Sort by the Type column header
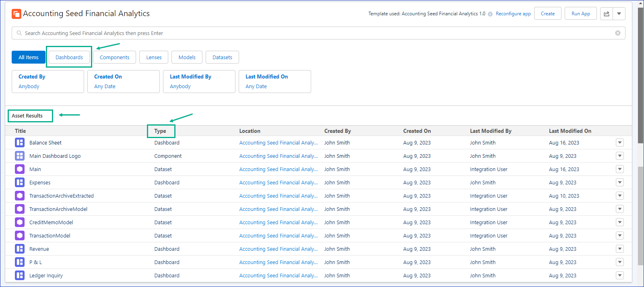The width and height of the screenshot is (644, 287). point(160,131)
